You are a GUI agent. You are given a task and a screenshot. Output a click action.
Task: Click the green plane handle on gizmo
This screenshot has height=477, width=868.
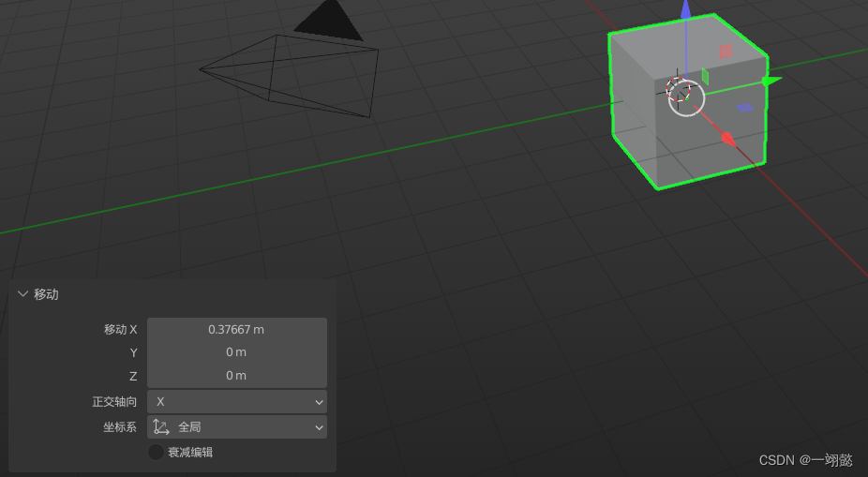(705, 76)
